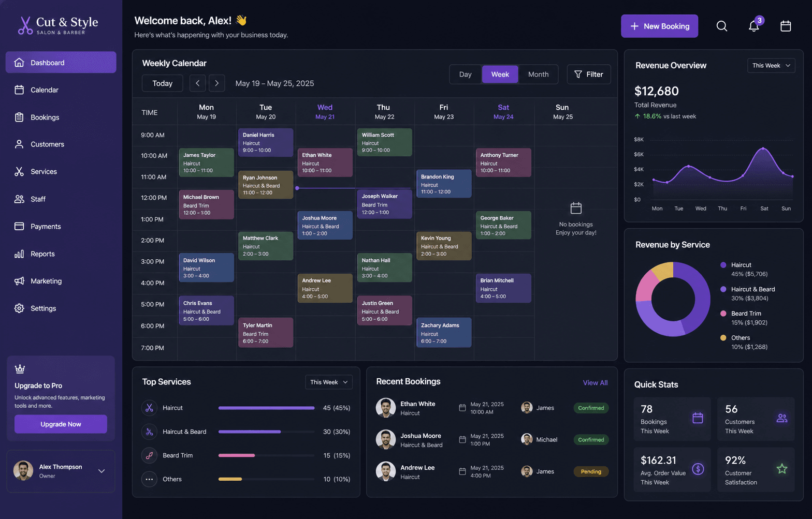Click the Cut & Style scissors logo
The image size is (812, 519).
click(x=25, y=25)
